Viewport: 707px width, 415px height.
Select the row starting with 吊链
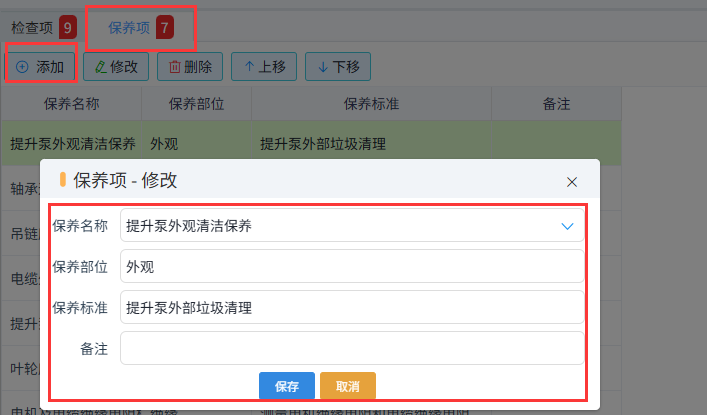click(x=21, y=233)
